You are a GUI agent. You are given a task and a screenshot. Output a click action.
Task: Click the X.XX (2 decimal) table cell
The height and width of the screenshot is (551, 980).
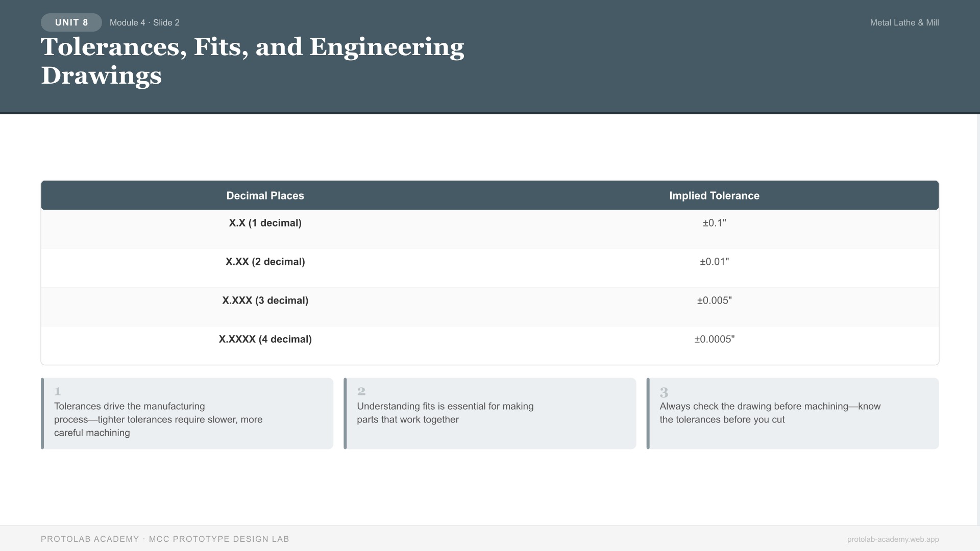265,261
